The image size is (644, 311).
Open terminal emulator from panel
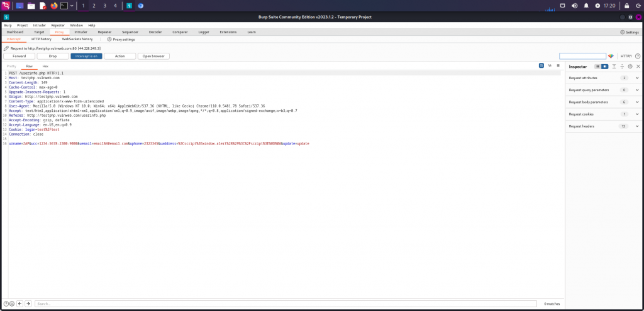pyautogui.click(x=64, y=6)
